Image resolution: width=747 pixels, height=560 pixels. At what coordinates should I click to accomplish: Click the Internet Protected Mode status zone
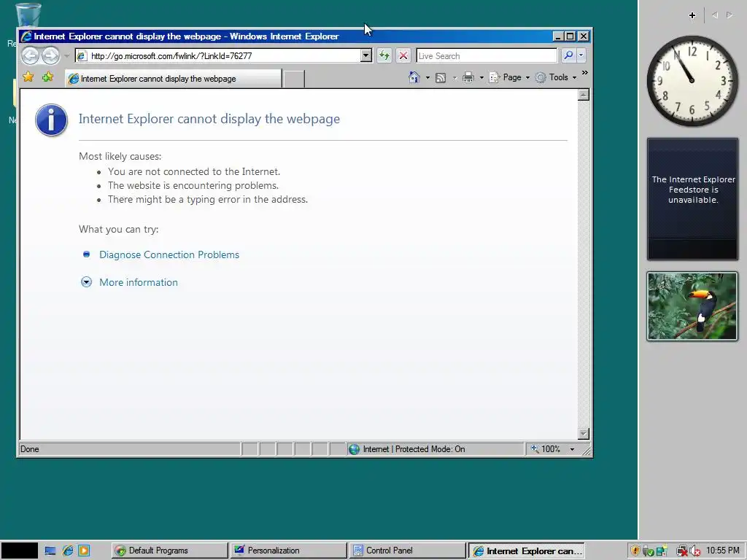click(435, 449)
